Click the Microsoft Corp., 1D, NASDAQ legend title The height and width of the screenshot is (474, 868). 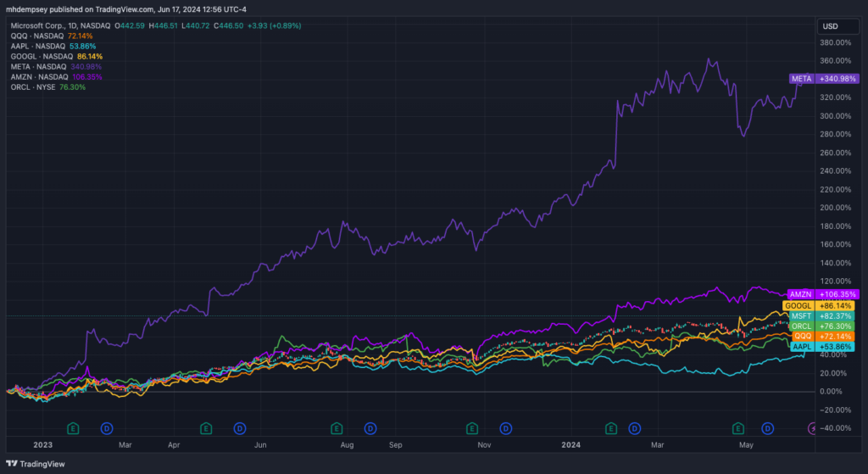61,25
